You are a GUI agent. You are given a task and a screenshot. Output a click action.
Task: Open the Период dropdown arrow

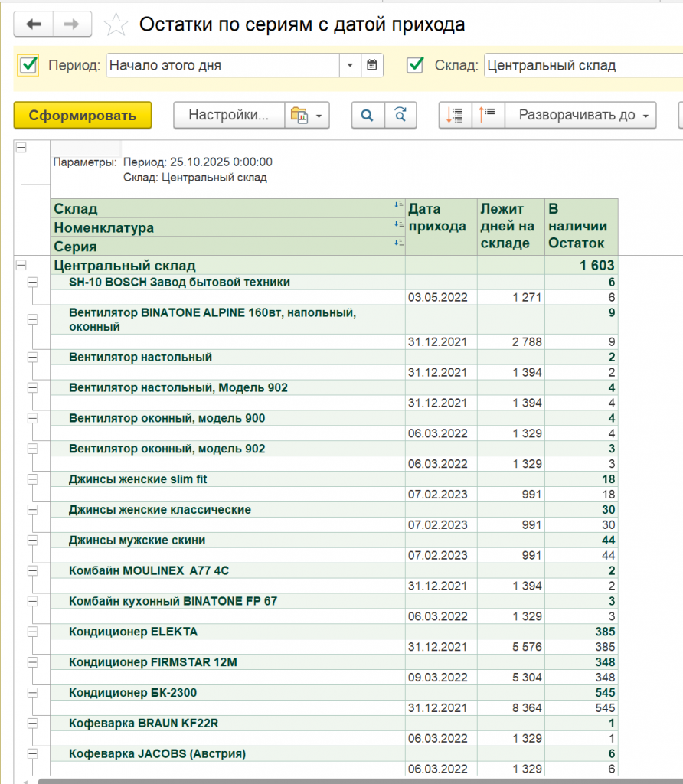tap(350, 66)
